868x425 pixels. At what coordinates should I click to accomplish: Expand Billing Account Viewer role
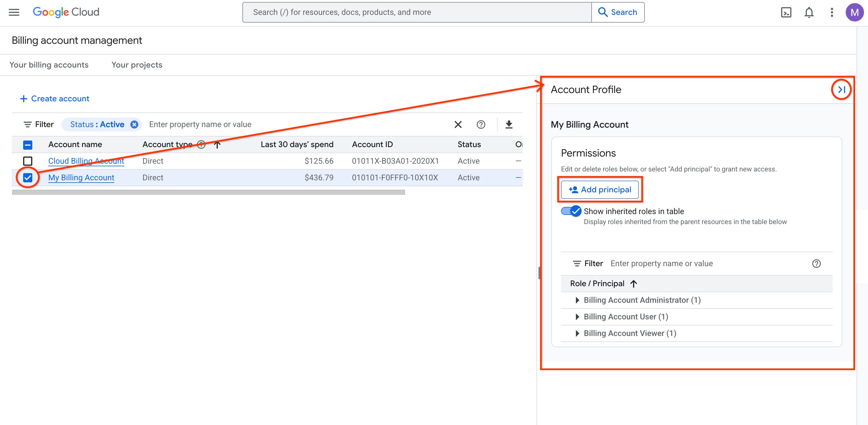pyautogui.click(x=578, y=333)
